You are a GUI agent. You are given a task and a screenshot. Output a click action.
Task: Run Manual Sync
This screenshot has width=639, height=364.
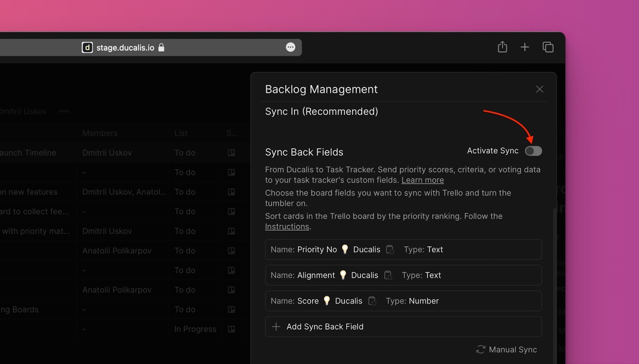[x=507, y=350]
